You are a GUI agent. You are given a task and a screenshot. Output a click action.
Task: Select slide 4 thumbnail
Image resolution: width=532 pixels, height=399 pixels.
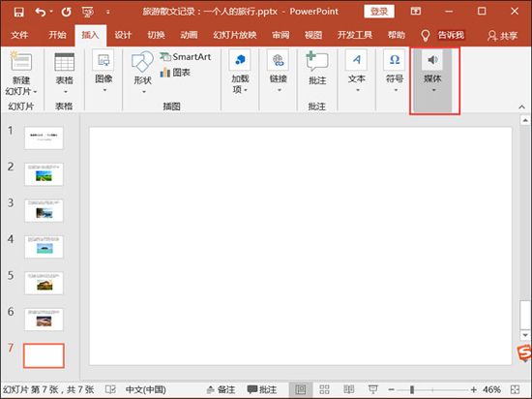click(x=44, y=247)
